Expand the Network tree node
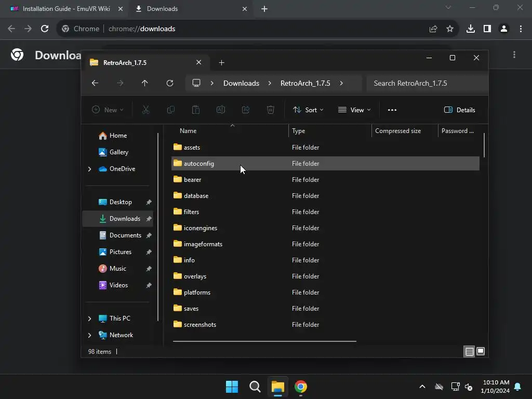532x399 pixels. coord(89,335)
